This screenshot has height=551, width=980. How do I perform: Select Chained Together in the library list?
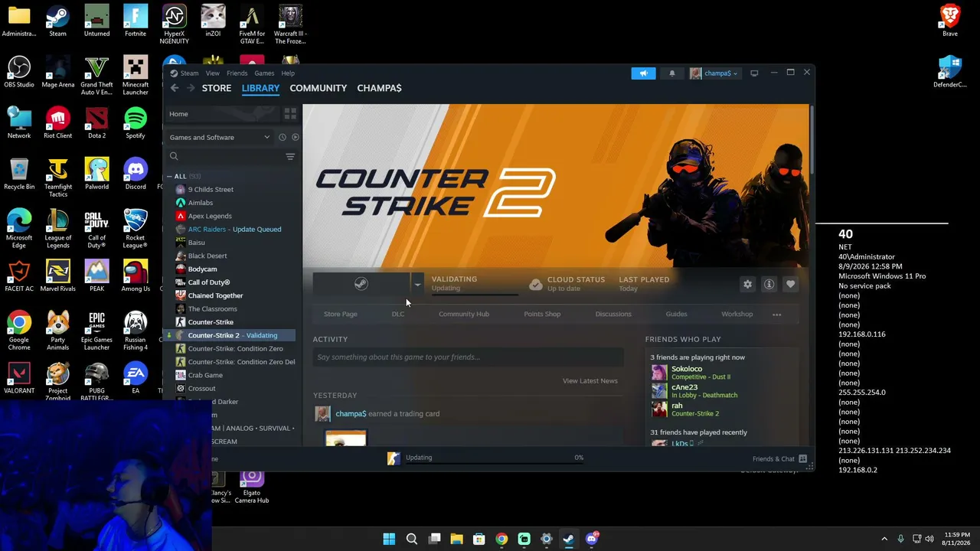tap(215, 296)
